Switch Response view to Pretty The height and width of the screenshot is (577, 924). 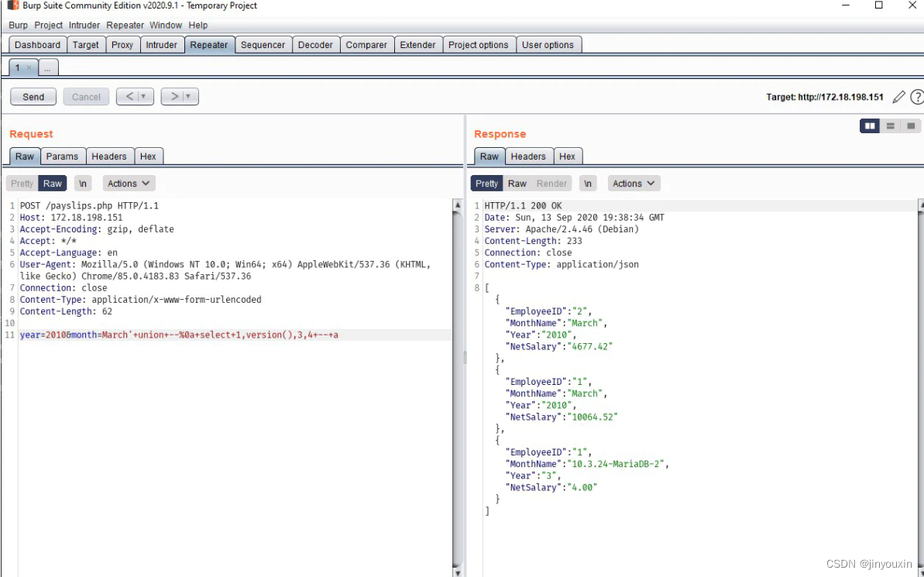coord(486,184)
